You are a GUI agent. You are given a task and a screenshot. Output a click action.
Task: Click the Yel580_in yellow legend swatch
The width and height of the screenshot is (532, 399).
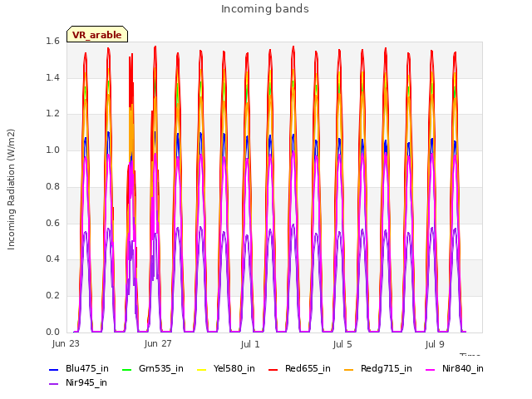point(201,369)
